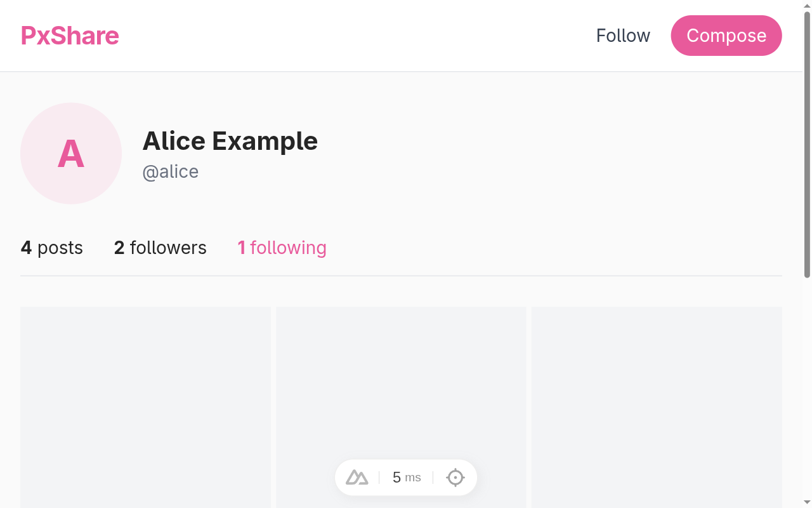This screenshot has height=508, width=812.
Task: Open the leftmost post thumbnail
Action: (x=145, y=407)
